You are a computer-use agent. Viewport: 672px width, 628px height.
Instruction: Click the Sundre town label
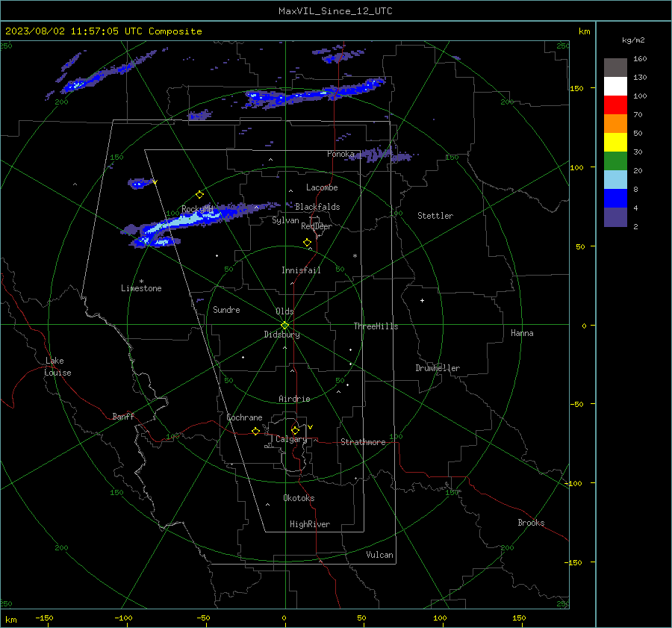click(x=226, y=310)
